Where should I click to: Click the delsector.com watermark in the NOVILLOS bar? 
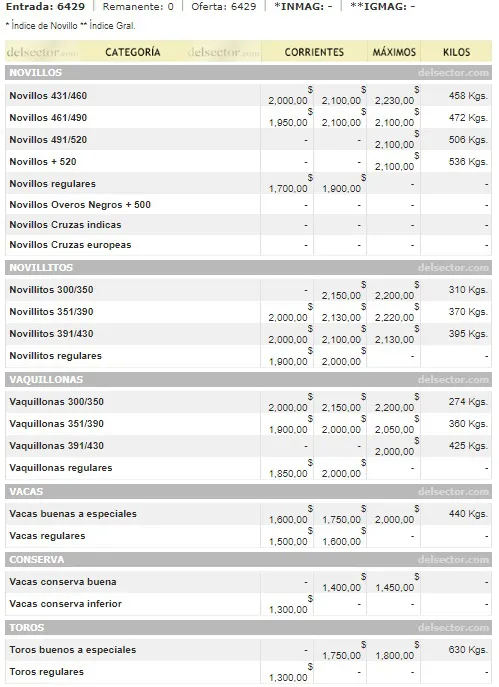tap(453, 72)
